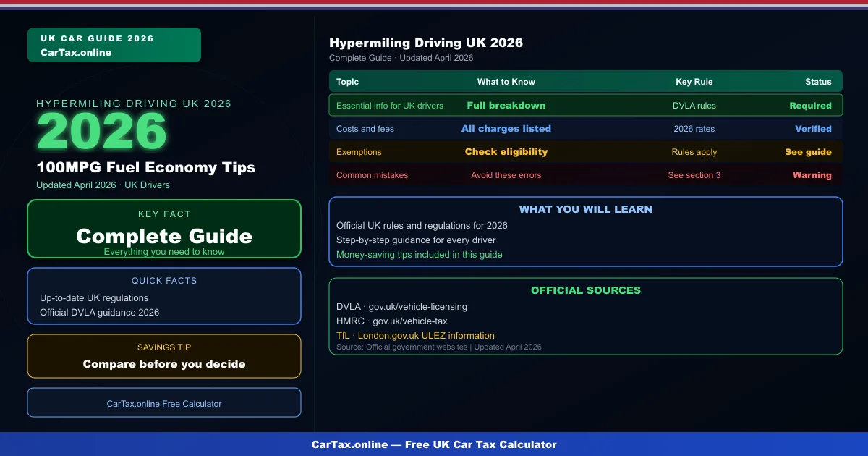This screenshot has height=456, width=868.
Task: Click the footer Free UK Car Tax Calculator bar
Action: [434, 444]
